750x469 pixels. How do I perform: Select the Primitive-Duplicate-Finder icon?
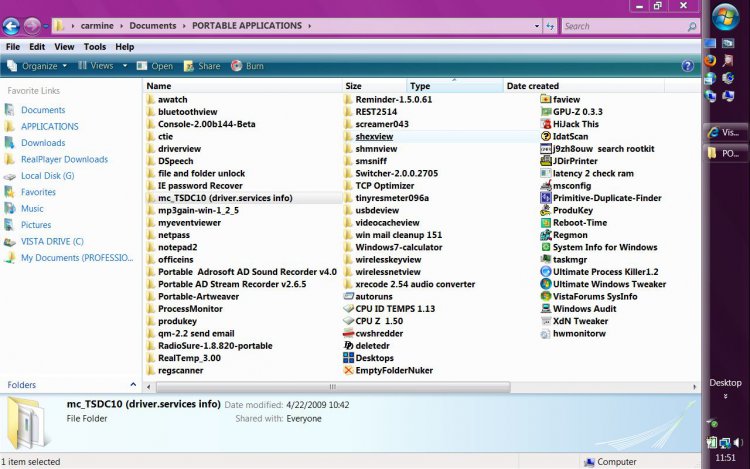pos(545,198)
